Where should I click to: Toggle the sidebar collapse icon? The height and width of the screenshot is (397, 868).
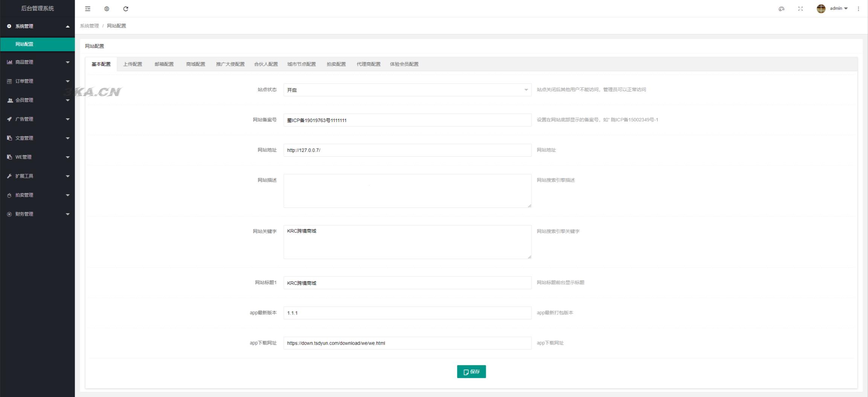[x=88, y=9]
